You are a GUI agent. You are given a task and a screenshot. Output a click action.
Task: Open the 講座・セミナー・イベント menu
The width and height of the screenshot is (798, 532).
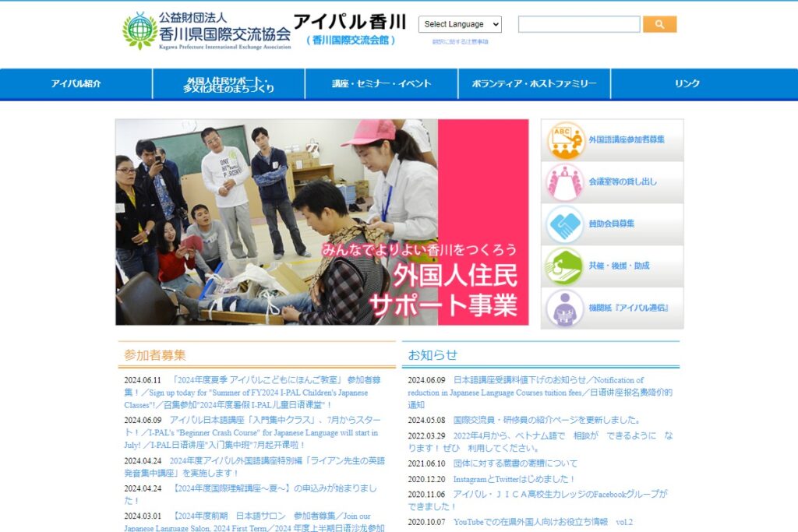(381, 84)
